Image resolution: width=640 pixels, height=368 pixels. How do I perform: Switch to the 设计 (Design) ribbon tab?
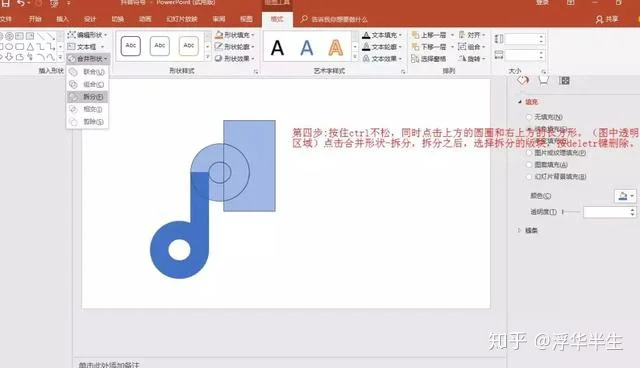click(x=90, y=19)
